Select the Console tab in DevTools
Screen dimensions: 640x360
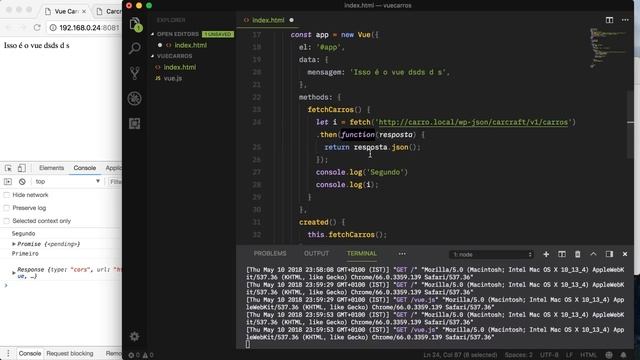(x=84, y=168)
